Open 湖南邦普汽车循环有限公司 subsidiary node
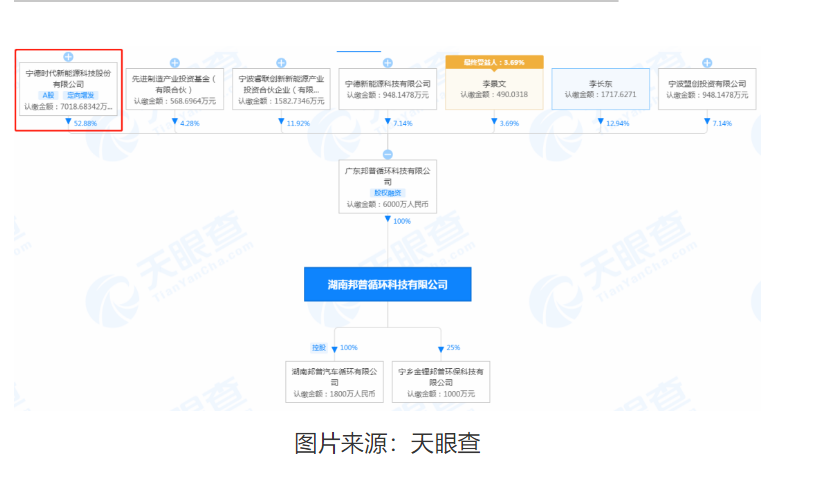The width and height of the screenshot is (813, 479). click(x=334, y=381)
